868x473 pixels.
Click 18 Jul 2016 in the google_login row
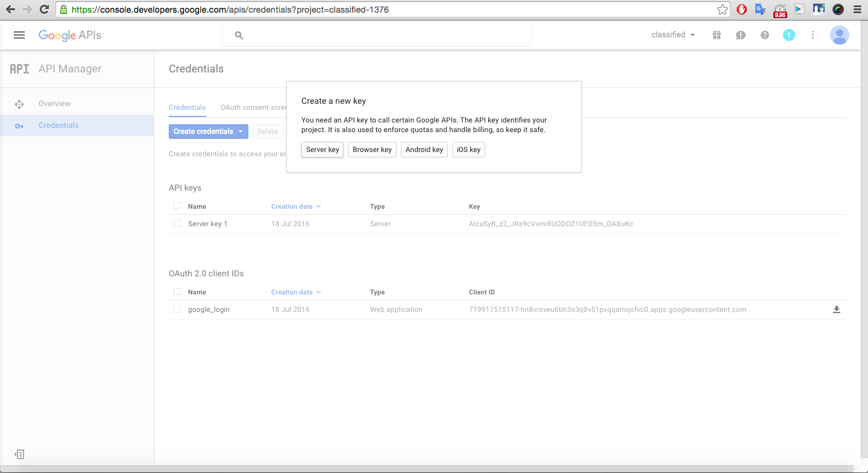[291, 310]
